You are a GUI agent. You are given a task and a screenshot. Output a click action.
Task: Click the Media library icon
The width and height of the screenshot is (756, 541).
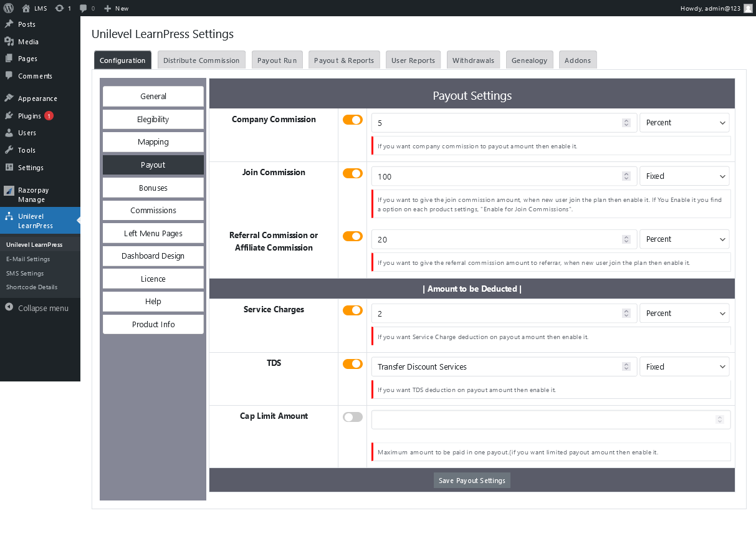[9, 41]
